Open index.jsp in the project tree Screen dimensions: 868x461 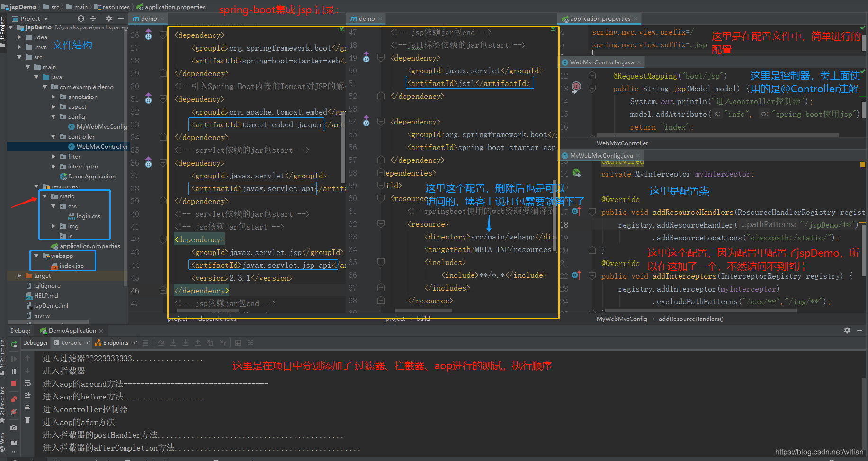[67, 266]
